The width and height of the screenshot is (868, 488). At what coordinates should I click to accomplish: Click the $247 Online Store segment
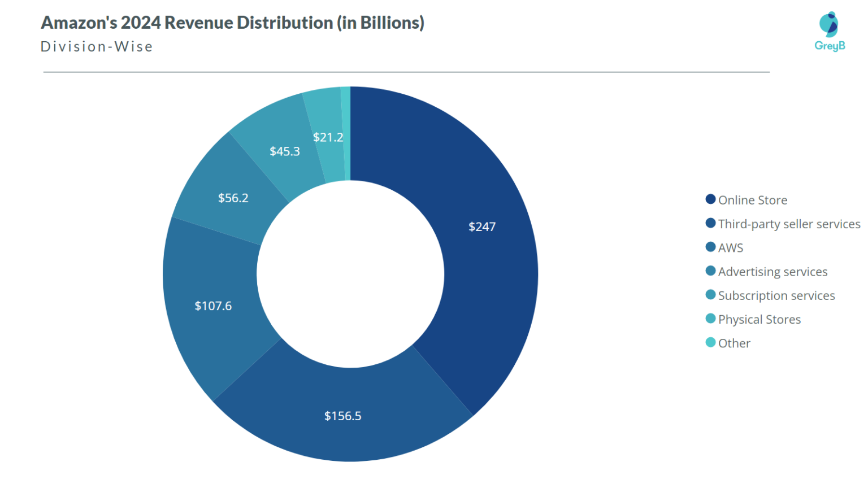click(482, 227)
